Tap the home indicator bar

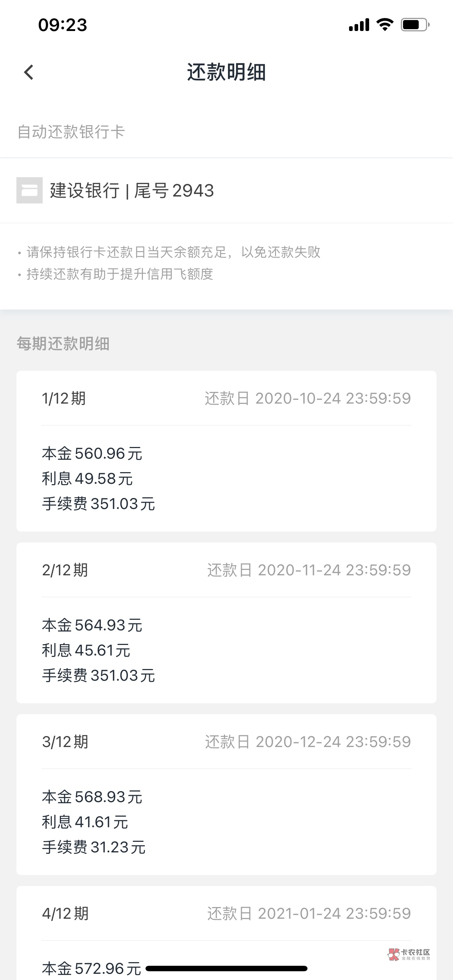tap(226, 968)
